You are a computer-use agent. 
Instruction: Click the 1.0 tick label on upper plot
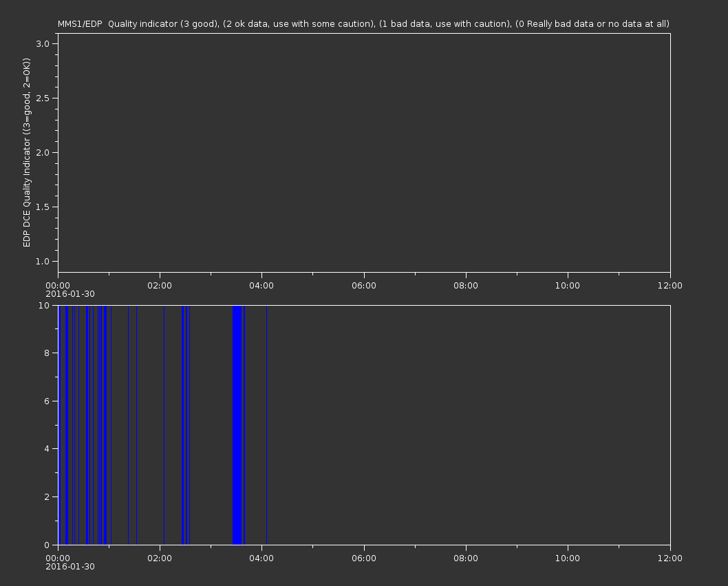click(42, 261)
